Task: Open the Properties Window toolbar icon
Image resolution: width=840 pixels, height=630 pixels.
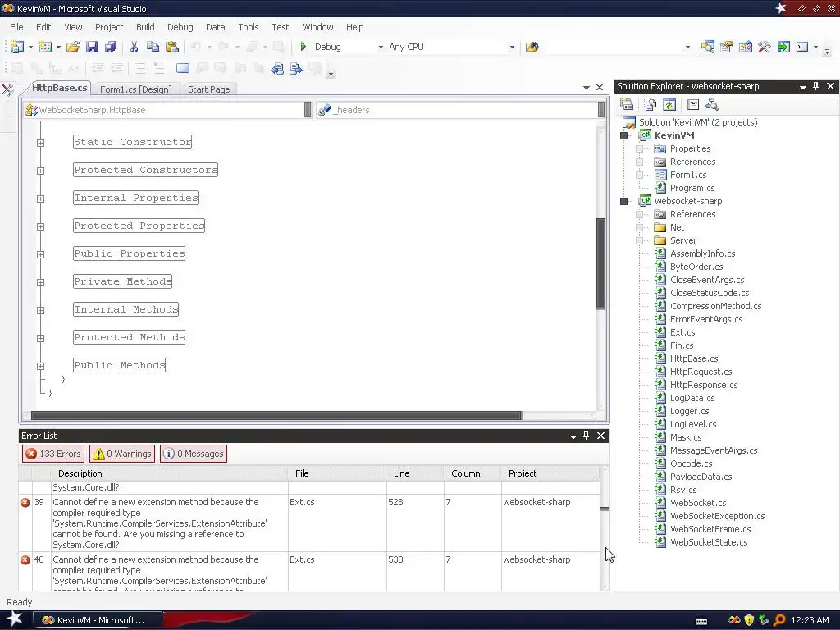Action: tap(727, 47)
